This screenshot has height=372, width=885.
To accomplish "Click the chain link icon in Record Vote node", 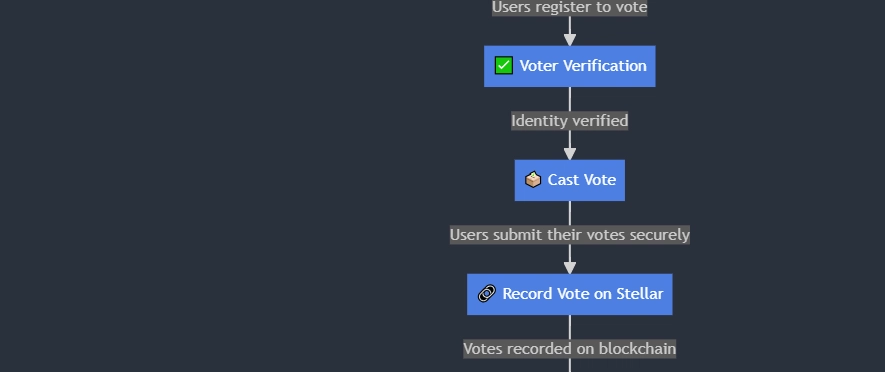I will click(x=487, y=294).
